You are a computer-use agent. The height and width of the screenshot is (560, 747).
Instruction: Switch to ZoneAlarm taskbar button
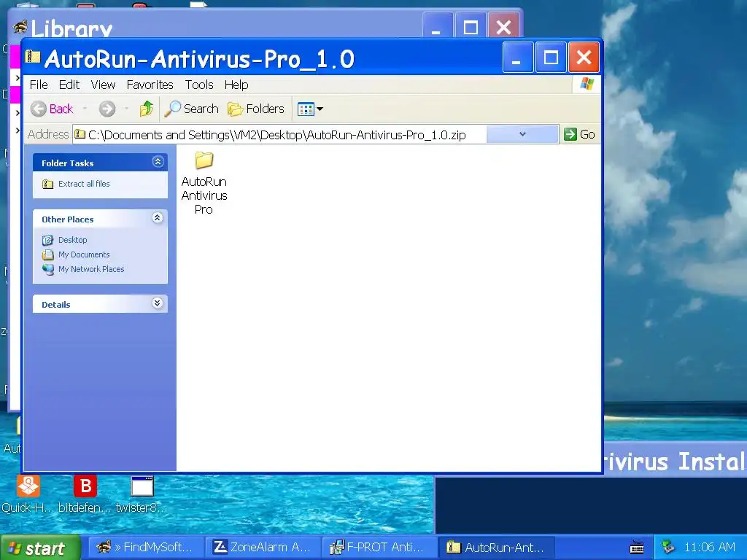tap(262, 548)
